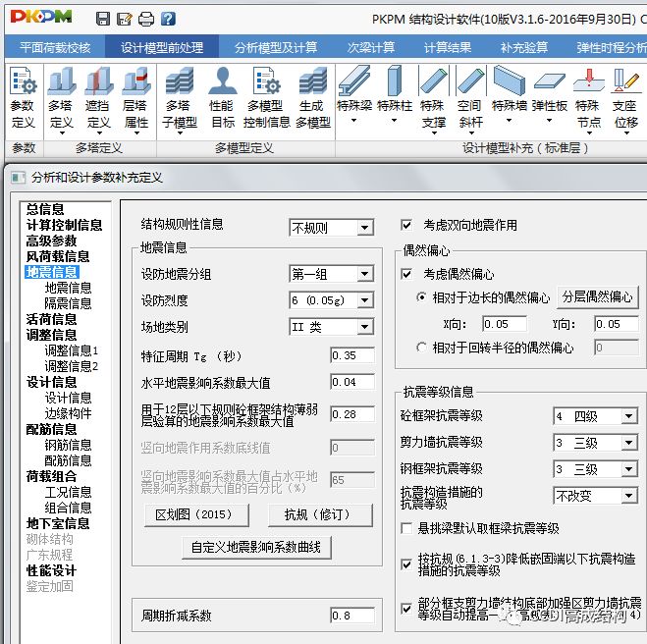Screen dimensions: 647x644
Task: Toggle 考虑双向地震作用 checkbox
Action: (406, 225)
